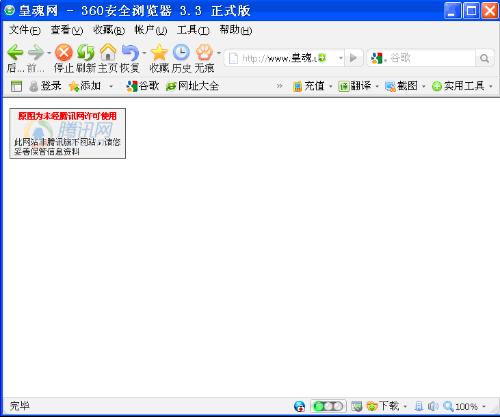Toggle the speaker mute icon in status bar
The height and width of the screenshot is (417, 500).
pos(433,406)
